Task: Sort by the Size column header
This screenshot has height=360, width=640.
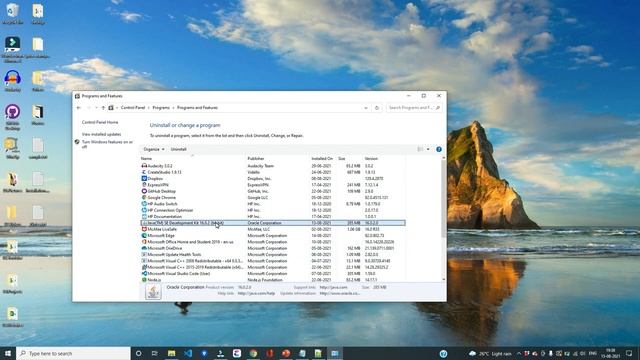Action: 349,158
